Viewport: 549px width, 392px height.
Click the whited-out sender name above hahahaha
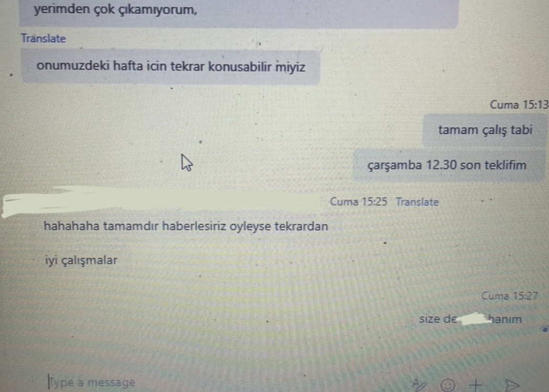[161, 202]
